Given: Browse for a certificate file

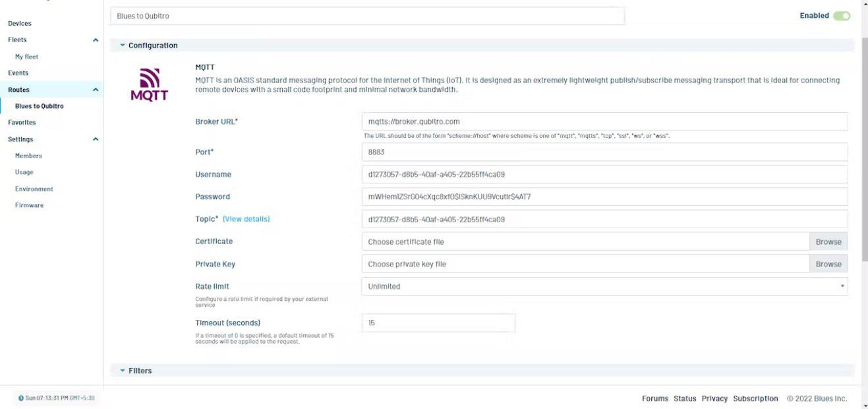Looking at the screenshot, I should 828,241.
